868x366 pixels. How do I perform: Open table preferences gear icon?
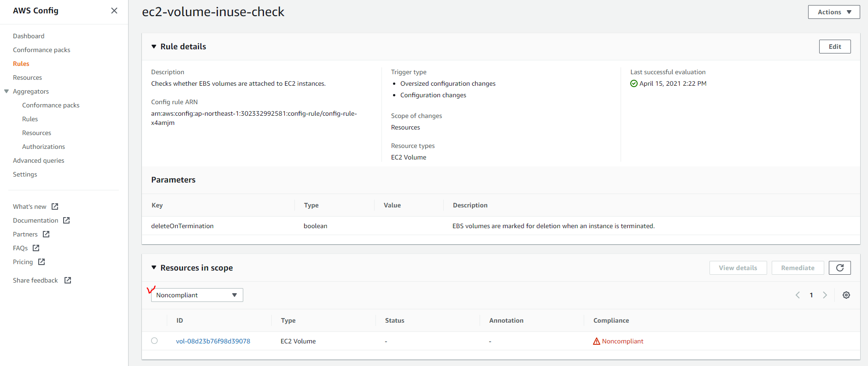tap(846, 295)
